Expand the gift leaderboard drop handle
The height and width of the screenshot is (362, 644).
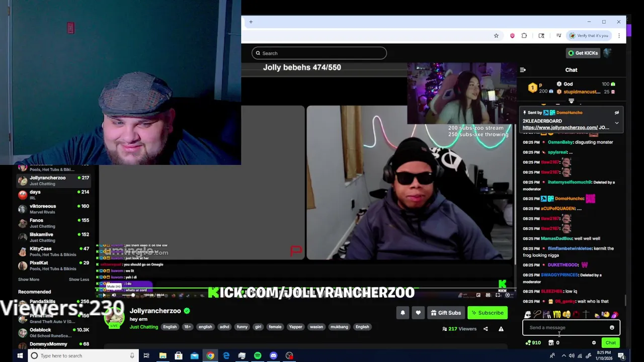click(571, 101)
